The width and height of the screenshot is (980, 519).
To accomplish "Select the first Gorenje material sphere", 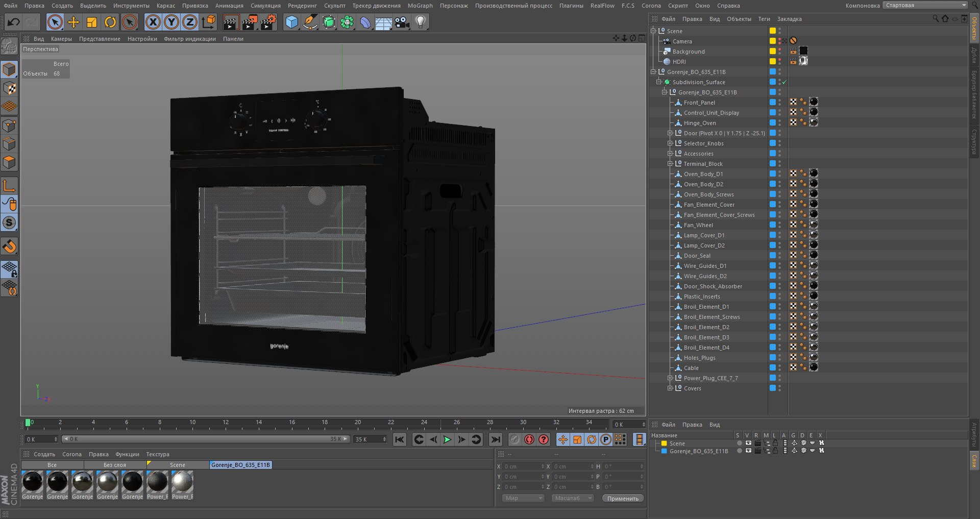I will [x=33, y=482].
